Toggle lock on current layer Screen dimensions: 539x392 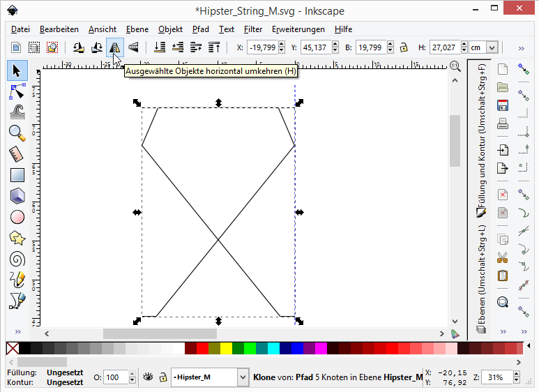162,377
